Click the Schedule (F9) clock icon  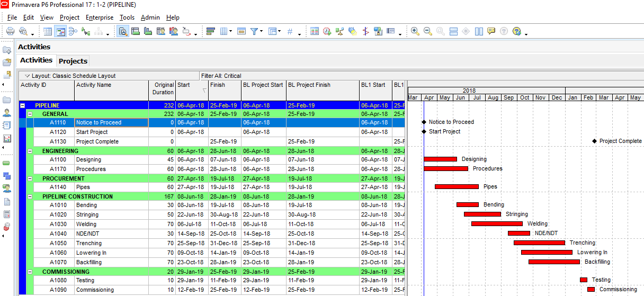[327, 31]
